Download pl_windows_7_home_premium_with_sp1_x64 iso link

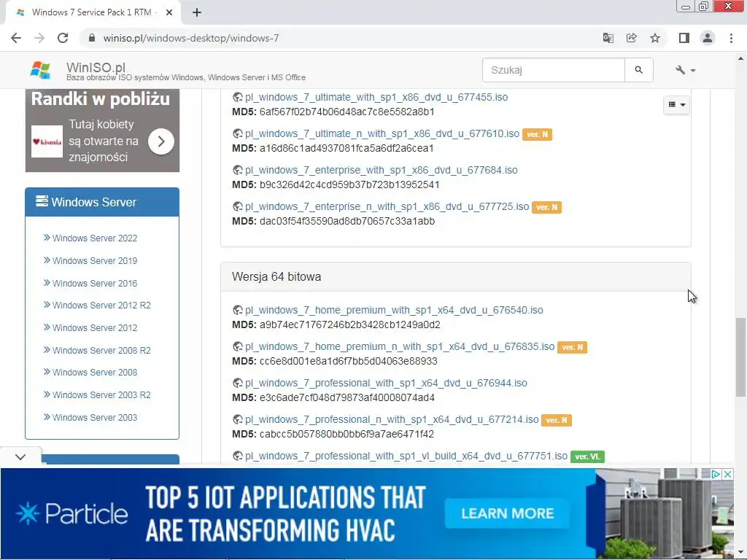[394, 310]
